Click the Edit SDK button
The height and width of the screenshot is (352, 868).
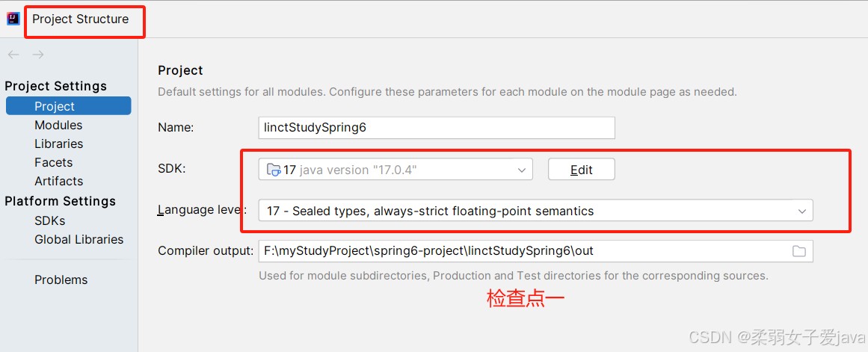[x=581, y=170]
